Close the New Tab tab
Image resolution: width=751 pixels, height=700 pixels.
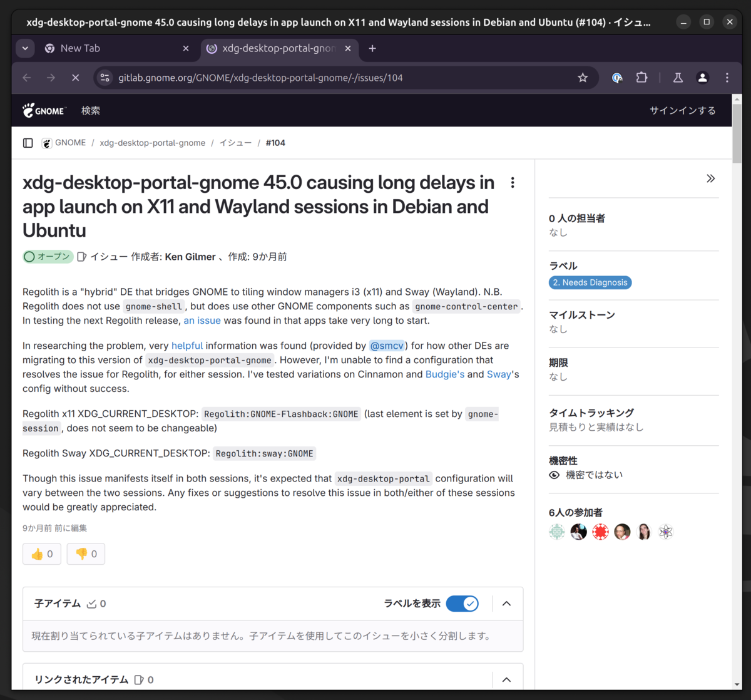coord(186,48)
